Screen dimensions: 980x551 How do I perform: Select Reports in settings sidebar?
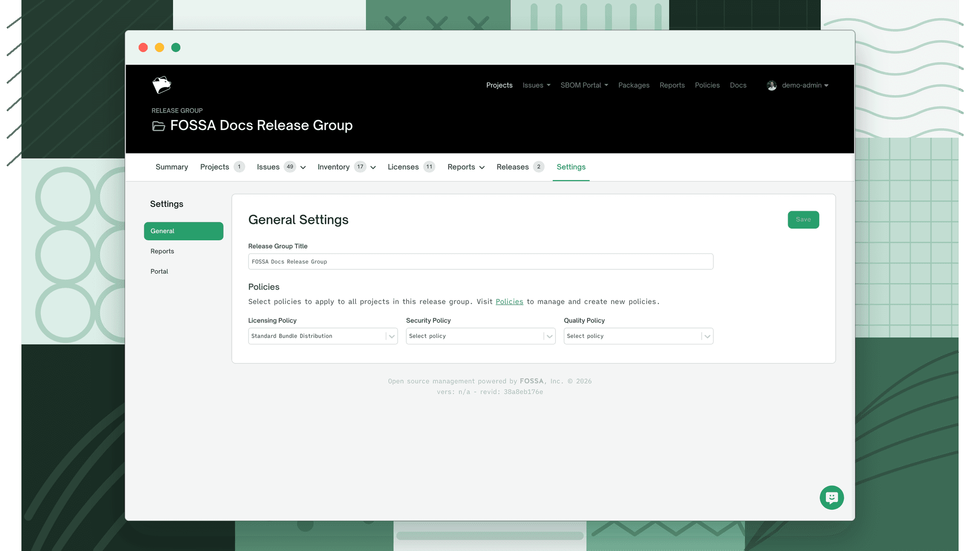(x=162, y=252)
